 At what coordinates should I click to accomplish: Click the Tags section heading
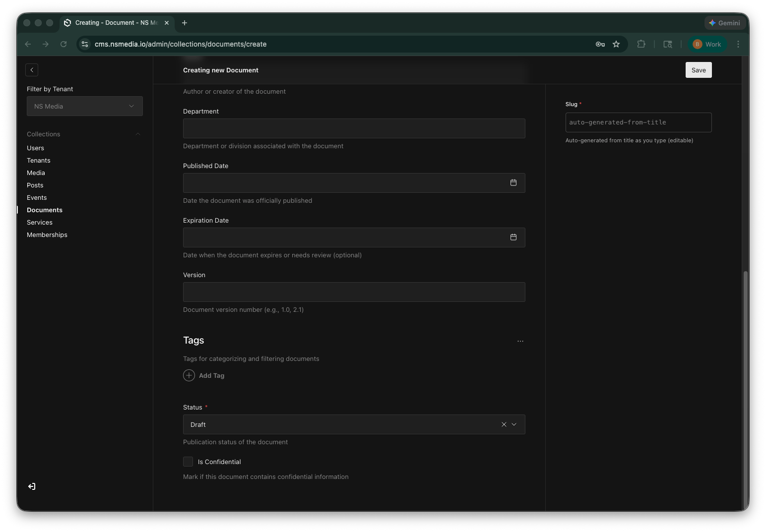(193, 340)
